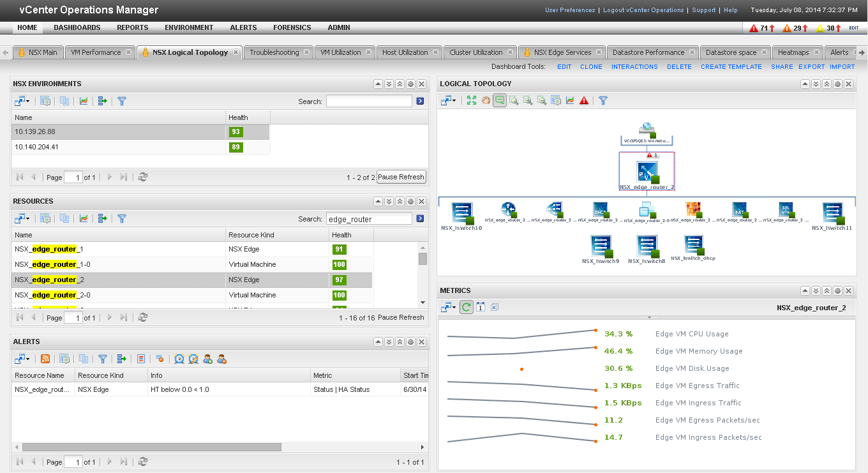
Task: Click the Zoom In magnifier in topology toolbar
Action: tap(528, 100)
